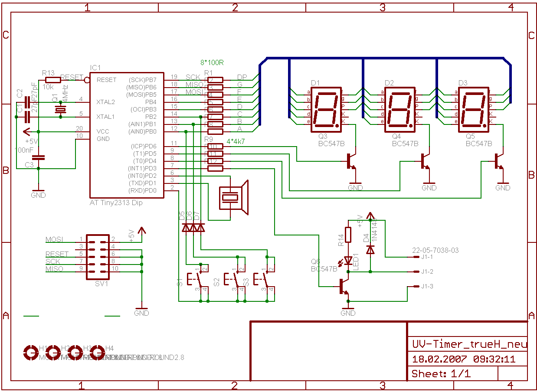Select the D4 1N4148 diode
The width and height of the screenshot is (537, 392).
click(370, 249)
